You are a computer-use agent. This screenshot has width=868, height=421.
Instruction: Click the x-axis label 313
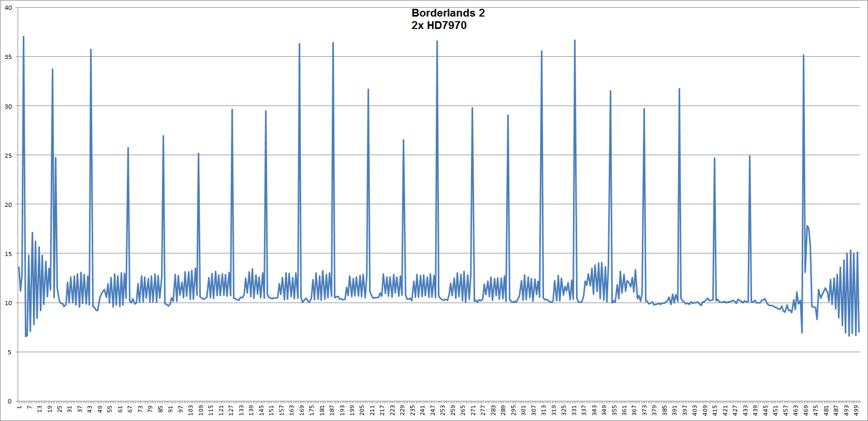[x=543, y=410]
